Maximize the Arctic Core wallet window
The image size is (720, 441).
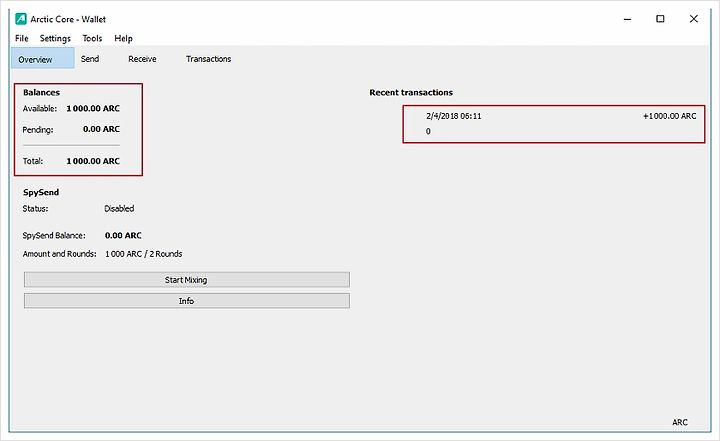click(660, 19)
